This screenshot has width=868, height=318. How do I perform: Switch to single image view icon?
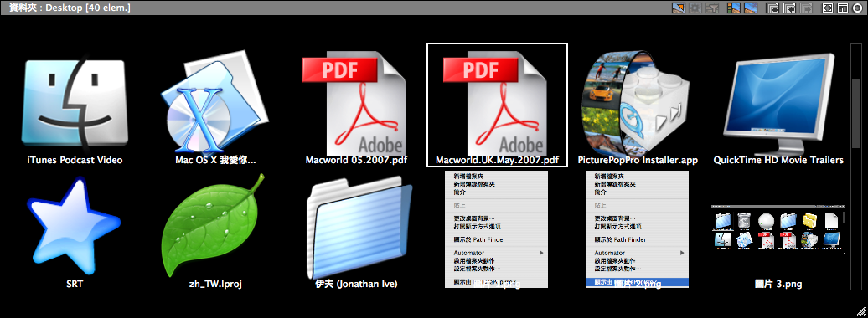pos(751,8)
